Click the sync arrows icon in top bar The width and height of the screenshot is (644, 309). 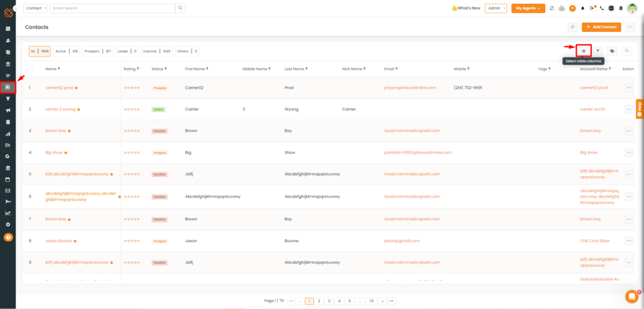click(x=552, y=8)
